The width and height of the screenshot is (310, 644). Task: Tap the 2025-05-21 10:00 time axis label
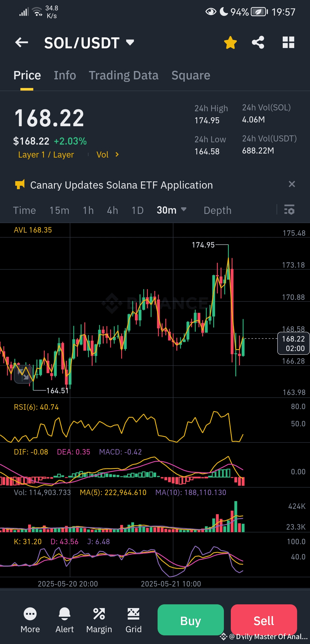(171, 584)
